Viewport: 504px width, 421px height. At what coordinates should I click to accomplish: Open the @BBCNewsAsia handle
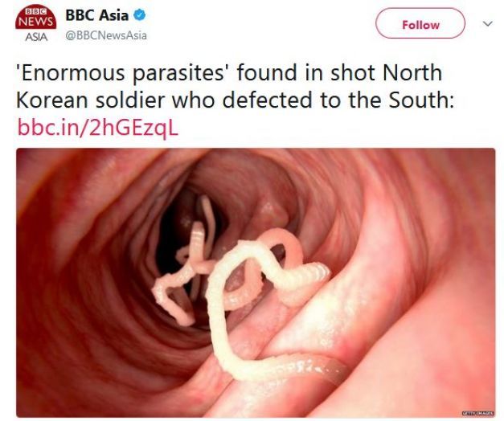point(106,35)
